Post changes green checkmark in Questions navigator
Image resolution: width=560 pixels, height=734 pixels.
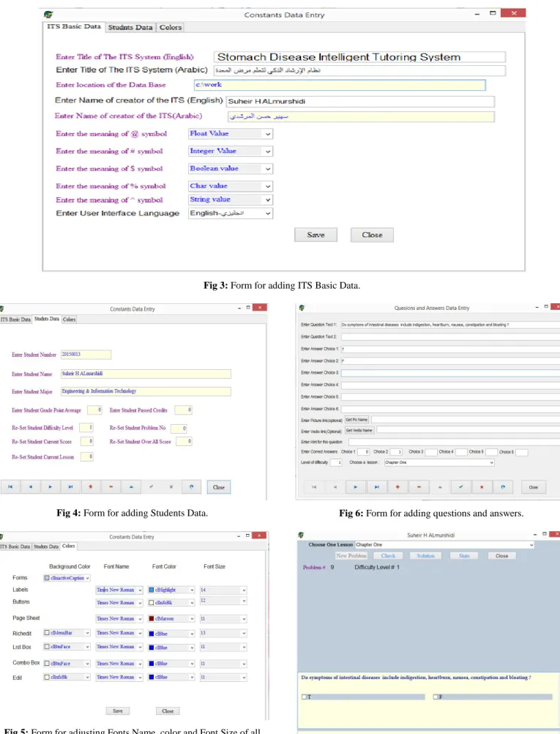click(461, 487)
